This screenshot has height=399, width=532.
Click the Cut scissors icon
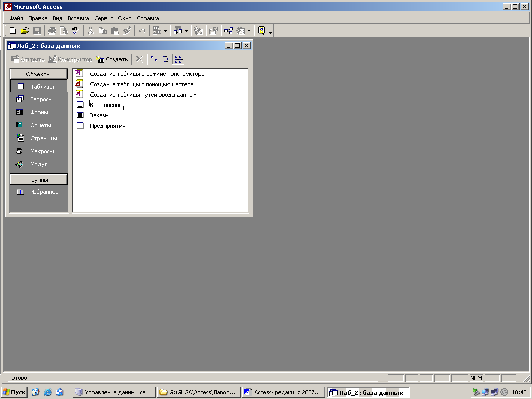pyautogui.click(x=90, y=31)
